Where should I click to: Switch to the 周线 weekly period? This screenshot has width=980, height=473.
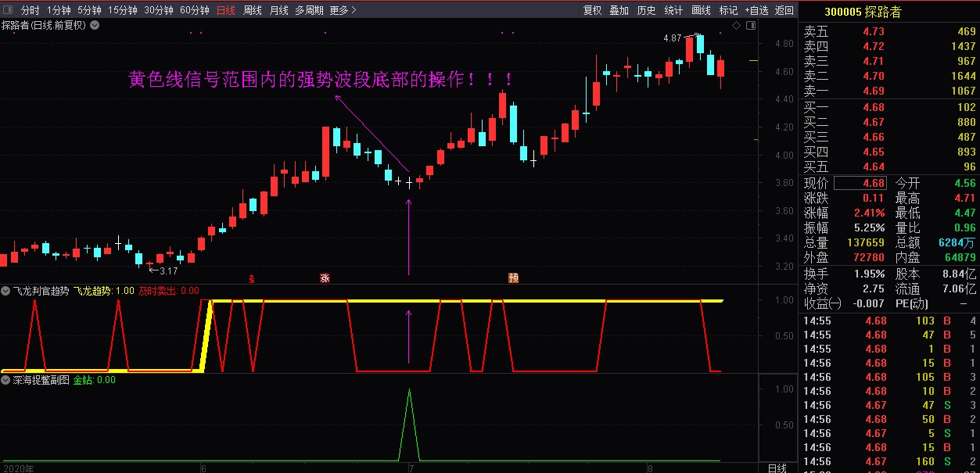(253, 10)
